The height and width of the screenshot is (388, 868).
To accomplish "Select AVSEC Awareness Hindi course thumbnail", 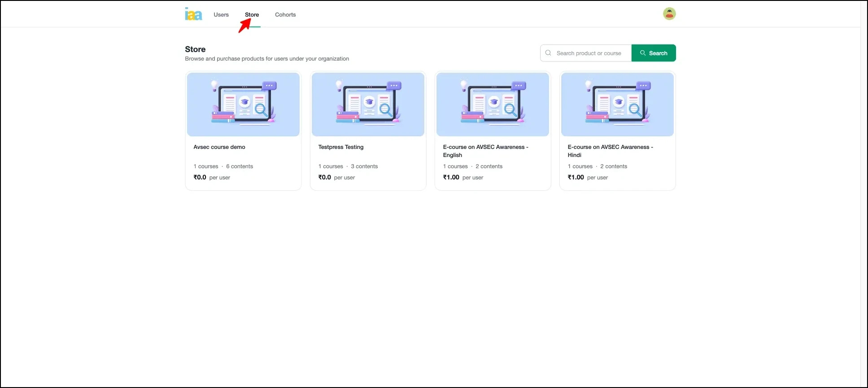I will click(x=617, y=105).
